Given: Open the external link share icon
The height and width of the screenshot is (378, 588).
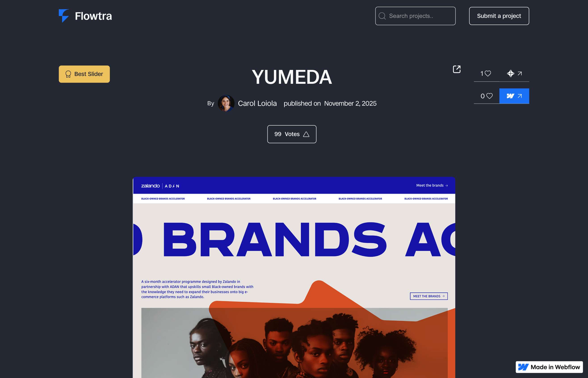Looking at the screenshot, I should click(457, 69).
